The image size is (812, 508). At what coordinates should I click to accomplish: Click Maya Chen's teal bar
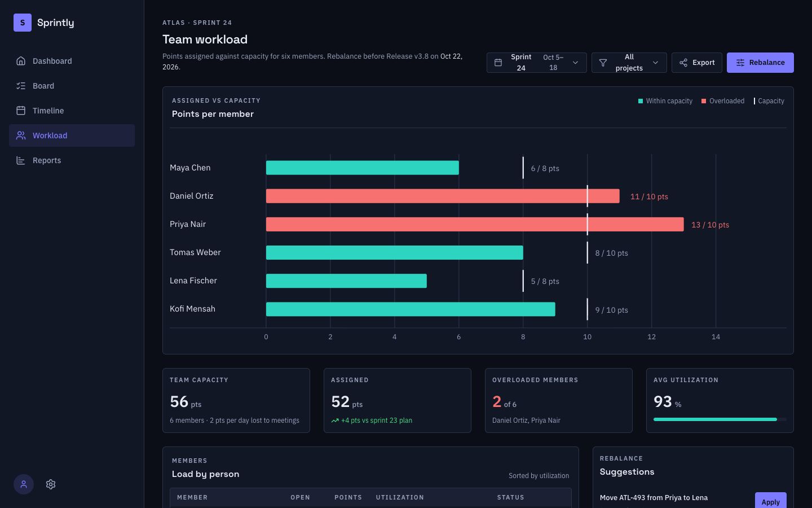point(363,168)
